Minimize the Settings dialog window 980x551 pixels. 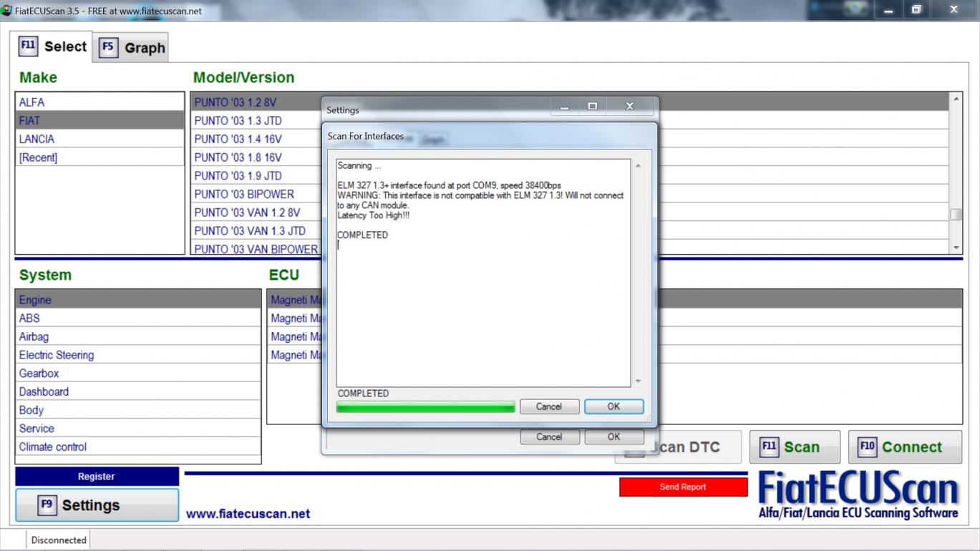tap(565, 107)
